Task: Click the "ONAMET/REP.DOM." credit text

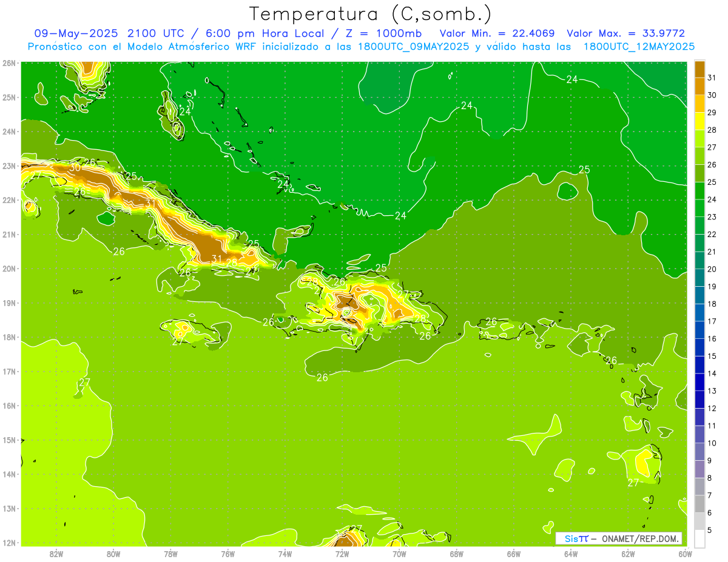Action: [640, 538]
